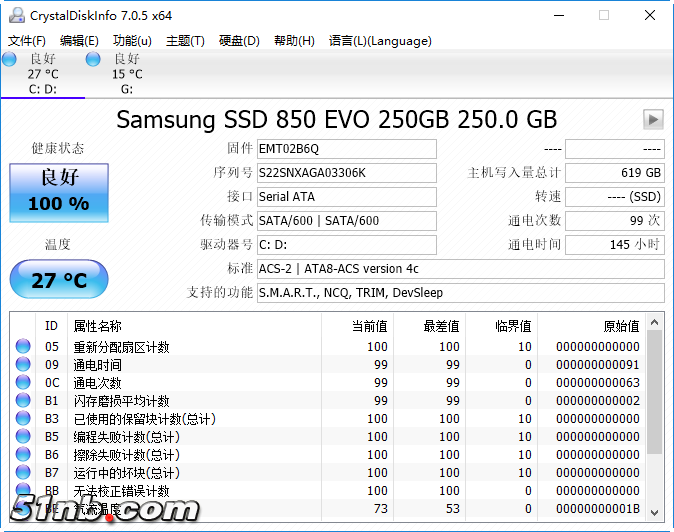Click the C: D: disk status orb
Viewport: 674px width, 532px height.
[x=10, y=60]
